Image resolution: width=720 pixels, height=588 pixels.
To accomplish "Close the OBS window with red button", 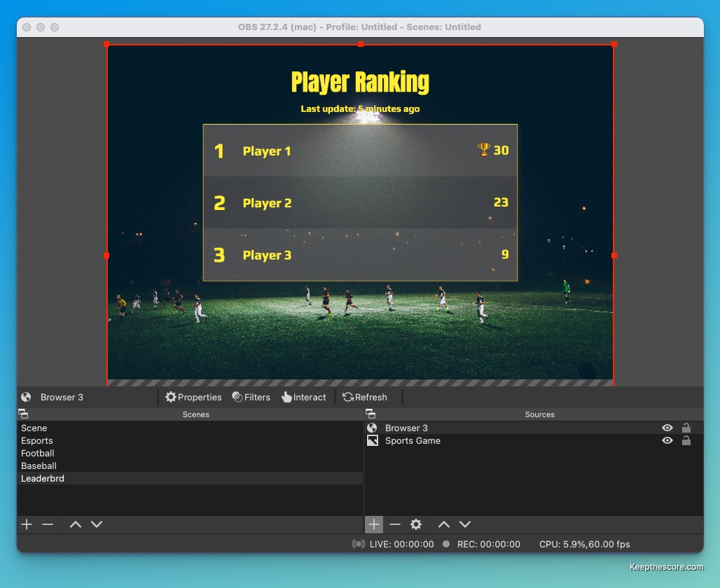I will pos(27,27).
